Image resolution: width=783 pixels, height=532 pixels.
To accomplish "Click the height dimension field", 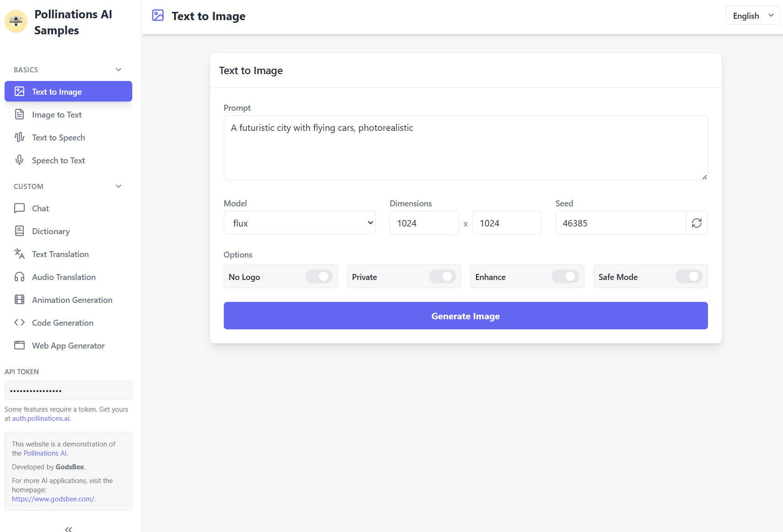I will (507, 223).
